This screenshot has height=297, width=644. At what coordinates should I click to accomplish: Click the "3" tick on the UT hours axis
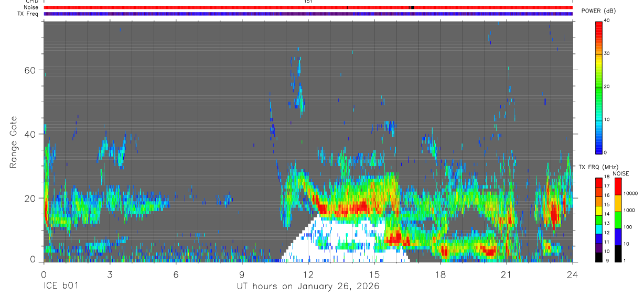[110, 275]
